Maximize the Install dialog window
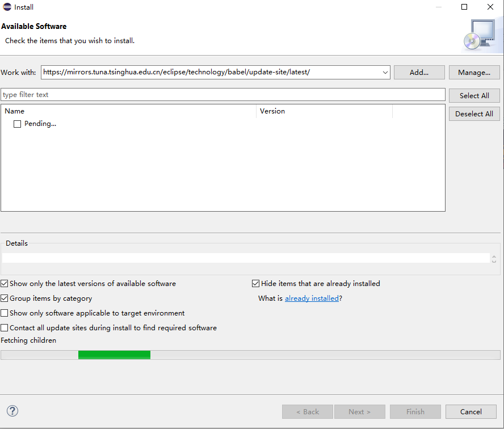 pyautogui.click(x=464, y=7)
